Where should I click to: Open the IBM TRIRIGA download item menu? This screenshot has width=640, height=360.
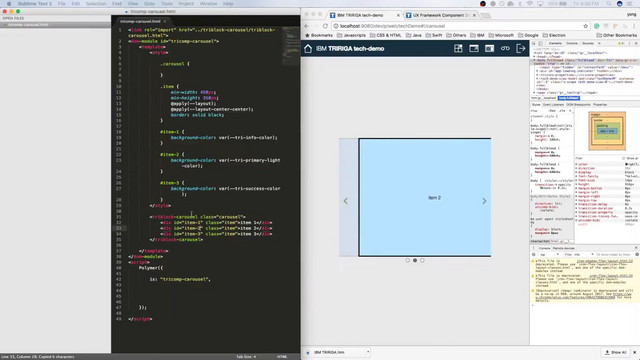point(368,352)
